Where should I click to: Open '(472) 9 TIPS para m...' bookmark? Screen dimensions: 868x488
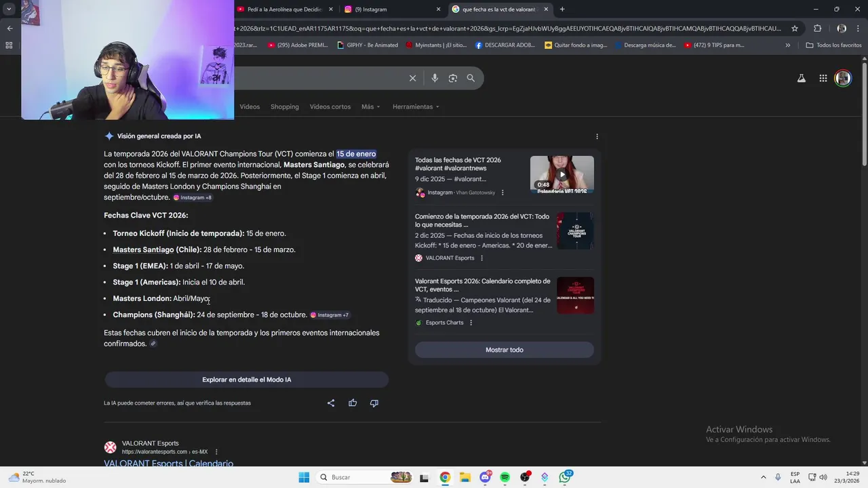pyautogui.click(x=714, y=45)
